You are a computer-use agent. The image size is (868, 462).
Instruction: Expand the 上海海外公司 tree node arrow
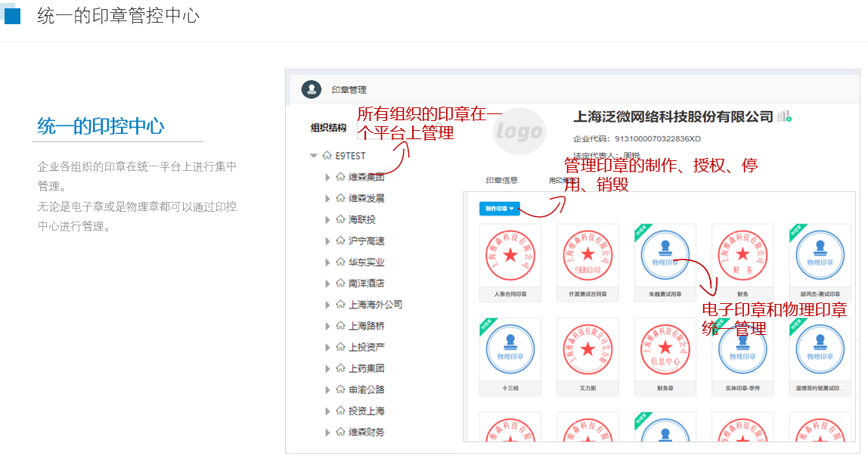[x=327, y=305]
